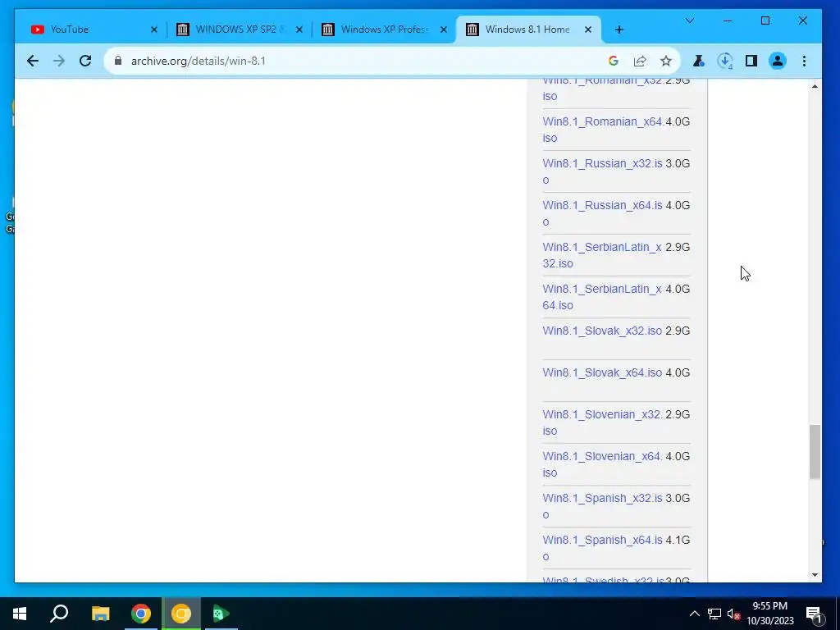Click the address bar URL
The image size is (840, 630).
[x=199, y=61]
